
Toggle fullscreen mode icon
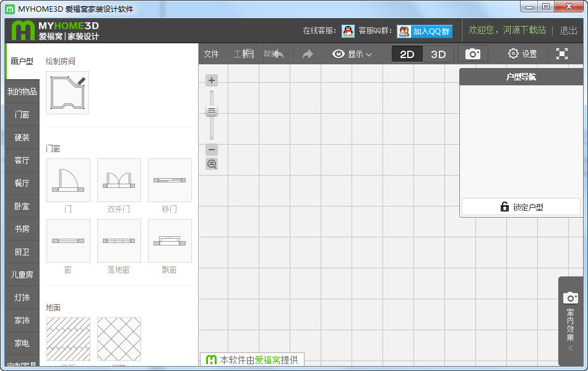tap(562, 54)
